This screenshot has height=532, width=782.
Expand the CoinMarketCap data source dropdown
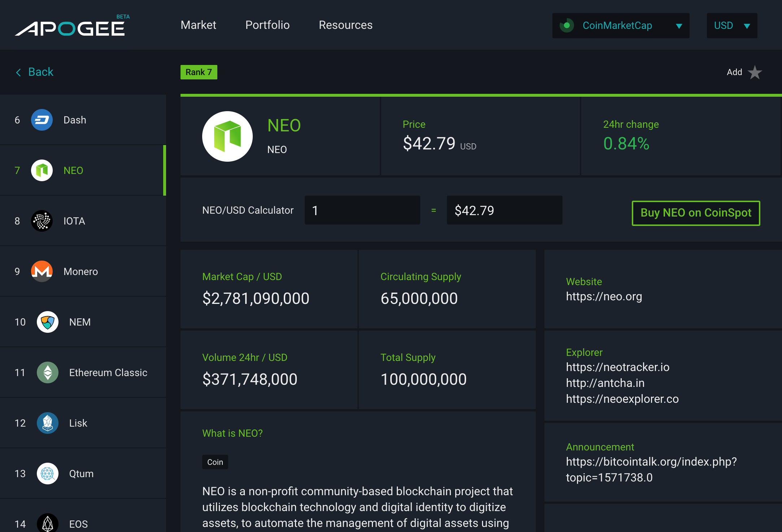coord(679,25)
